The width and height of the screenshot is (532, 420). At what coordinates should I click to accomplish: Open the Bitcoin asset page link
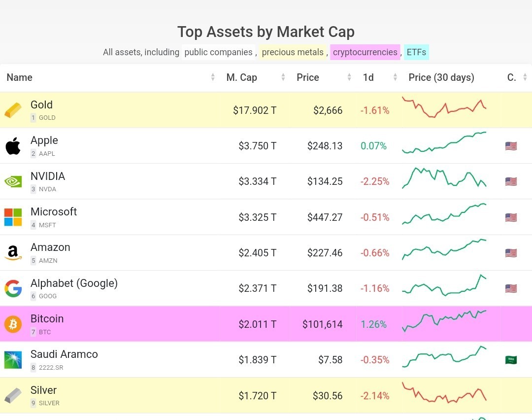47,319
